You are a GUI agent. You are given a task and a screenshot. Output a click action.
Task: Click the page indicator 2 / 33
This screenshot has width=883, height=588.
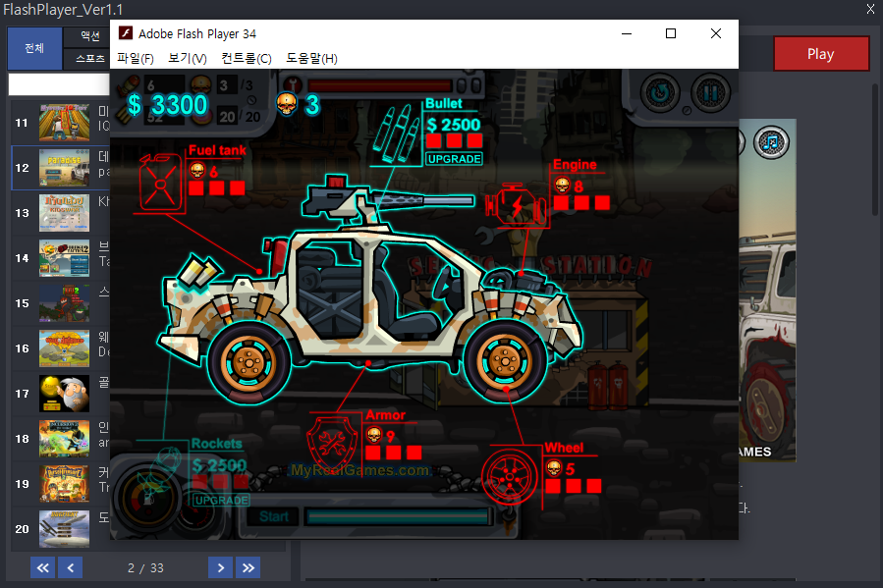145,567
